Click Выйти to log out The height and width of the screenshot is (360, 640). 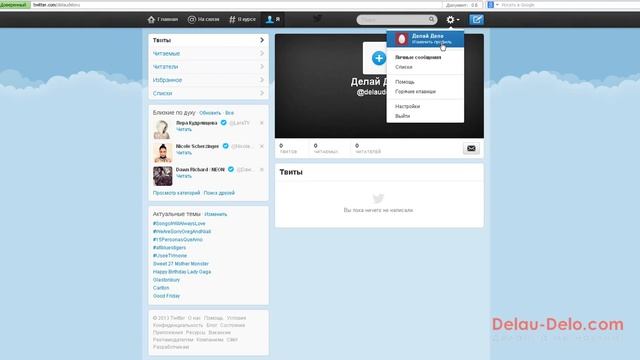(x=402, y=116)
